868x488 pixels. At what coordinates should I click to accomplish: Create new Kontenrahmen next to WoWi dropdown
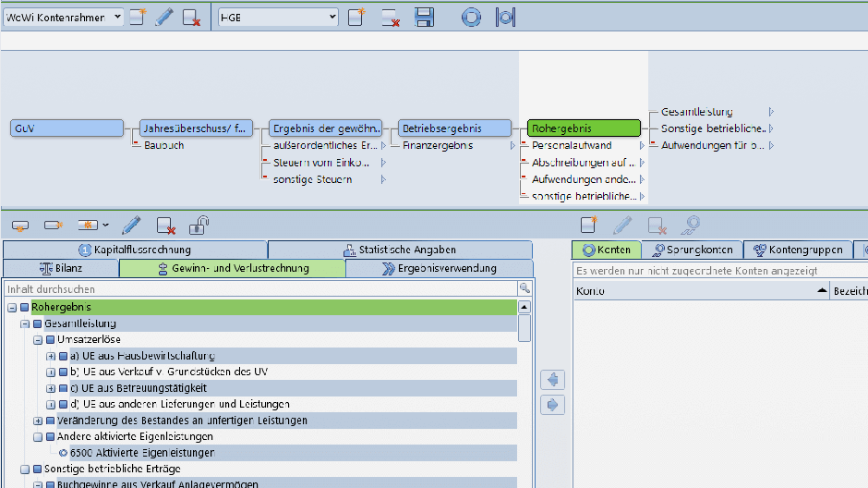pyautogui.click(x=138, y=18)
